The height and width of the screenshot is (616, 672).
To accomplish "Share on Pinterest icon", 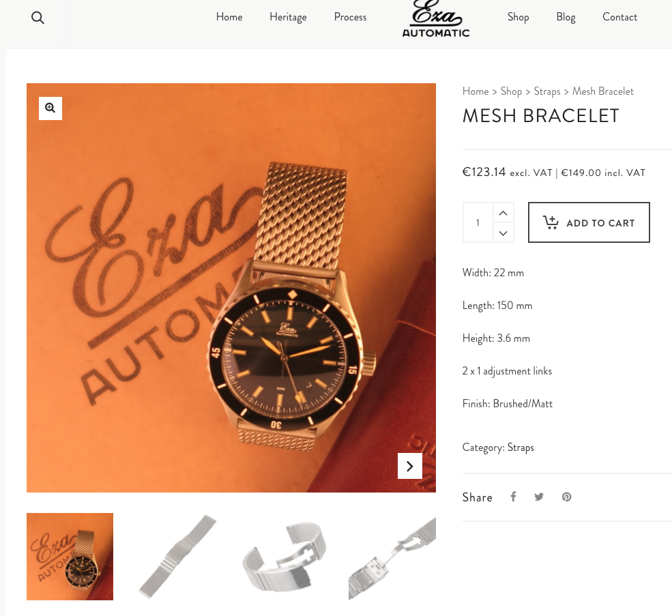I will coord(566,497).
